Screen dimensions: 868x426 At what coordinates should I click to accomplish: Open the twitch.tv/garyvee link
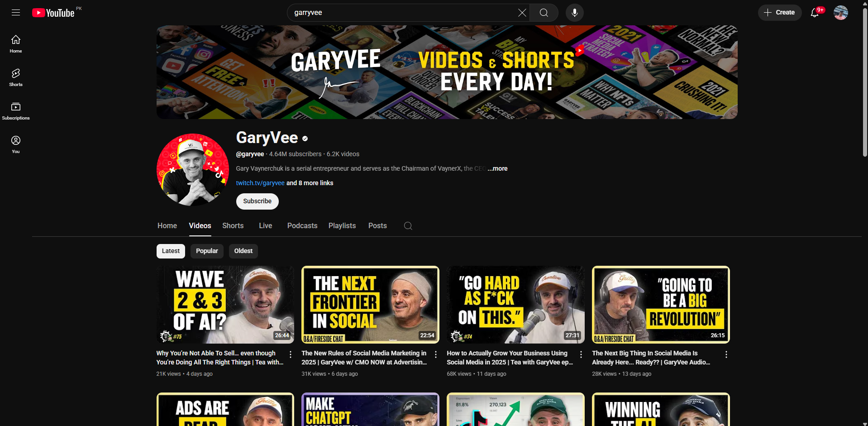click(x=260, y=183)
